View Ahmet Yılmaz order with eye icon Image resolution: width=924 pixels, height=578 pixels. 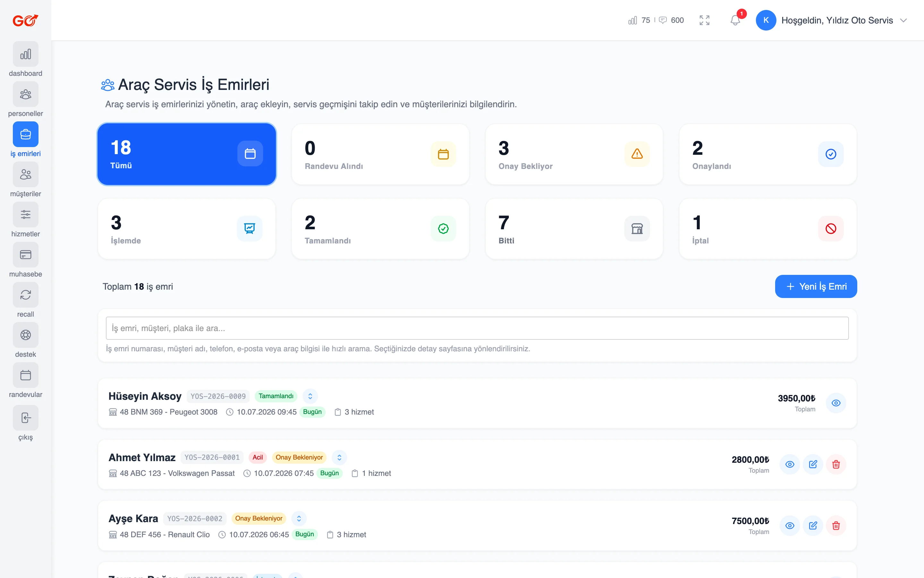click(x=790, y=464)
